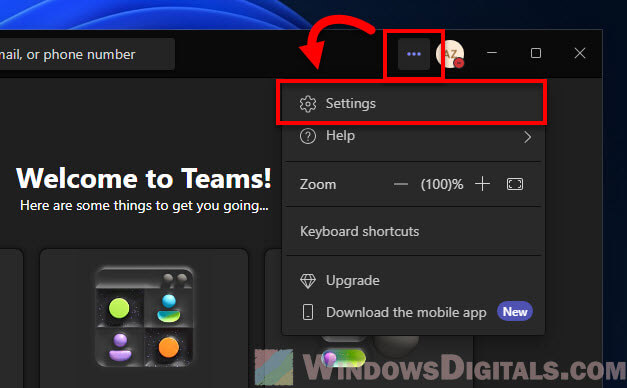Expand the Help submenu chevron arrow
This screenshot has height=388, width=627.
(527, 137)
